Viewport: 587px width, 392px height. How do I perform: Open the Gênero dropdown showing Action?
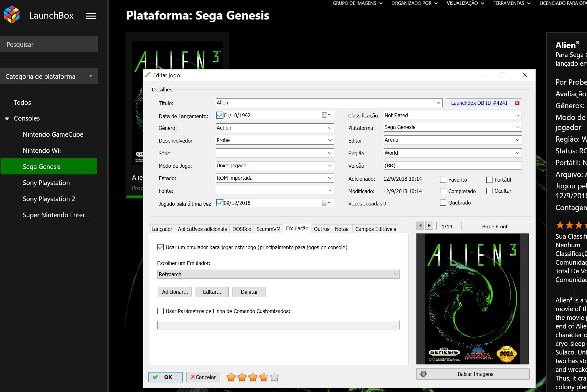click(330, 128)
